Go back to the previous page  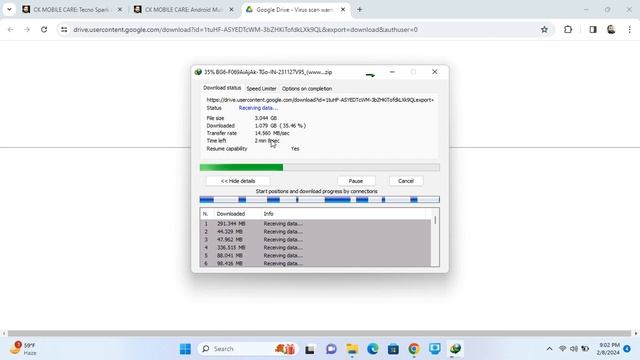point(11,29)
